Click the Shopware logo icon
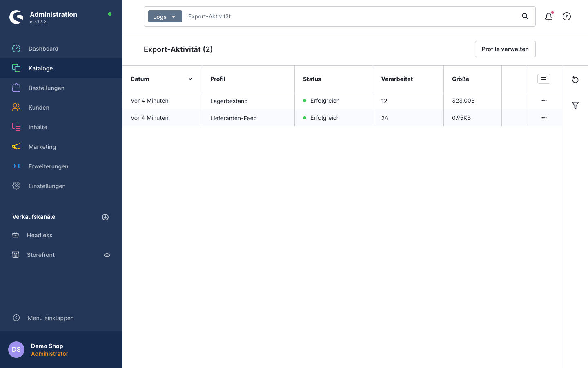This screenshot has height=368, width=588. pyautogui.click(x=16, y=17)
